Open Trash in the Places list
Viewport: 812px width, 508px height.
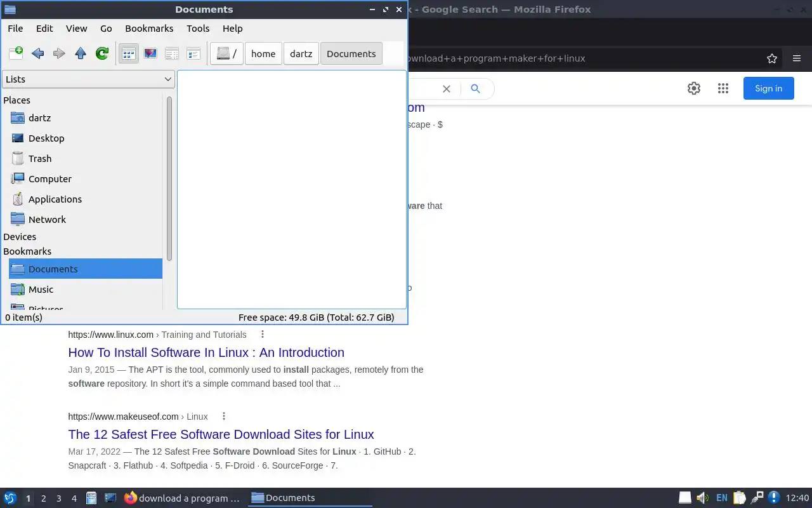[86, 159]
